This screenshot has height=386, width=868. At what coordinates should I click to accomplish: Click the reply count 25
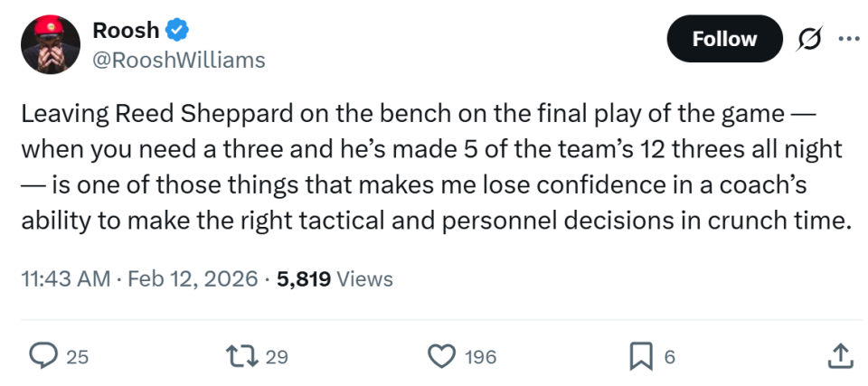[78, 357]
